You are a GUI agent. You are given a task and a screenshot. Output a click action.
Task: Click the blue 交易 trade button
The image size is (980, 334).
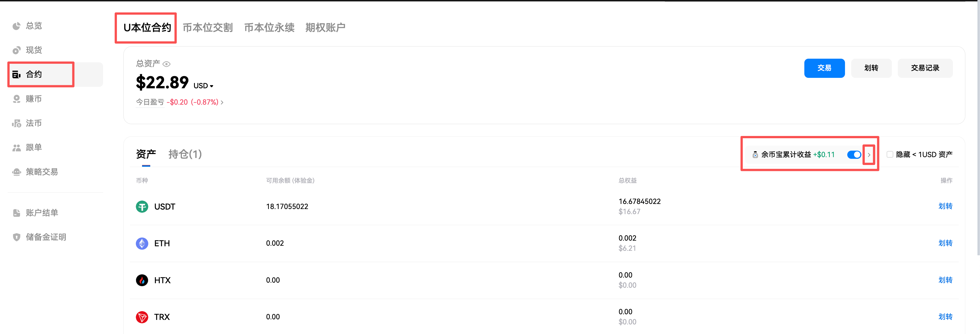tap(824, 68)
